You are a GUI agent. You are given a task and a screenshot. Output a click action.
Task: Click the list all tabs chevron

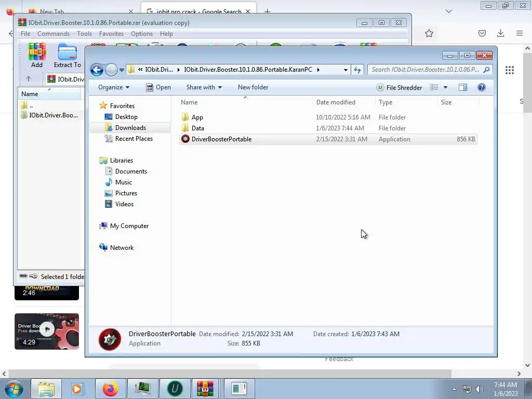point(449,11)
